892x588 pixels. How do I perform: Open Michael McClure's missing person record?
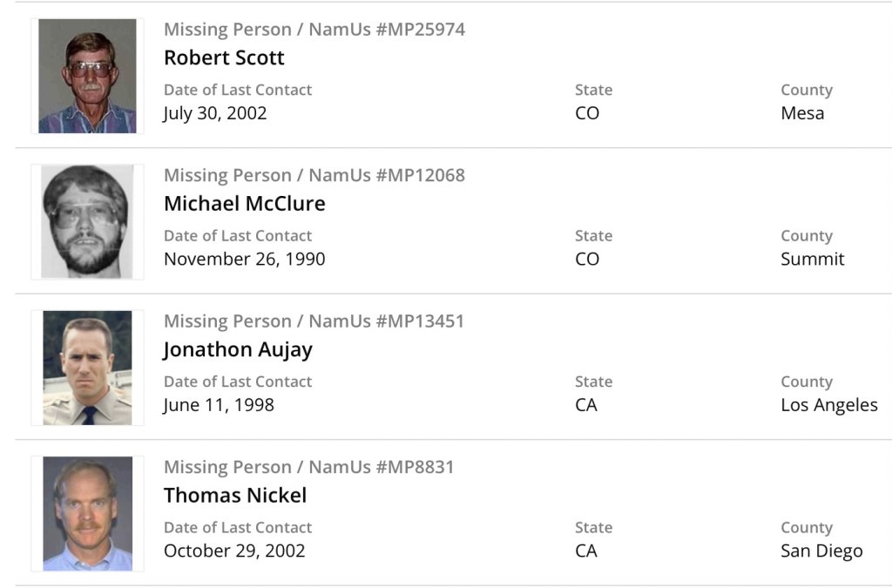click(x=244, y=204)
